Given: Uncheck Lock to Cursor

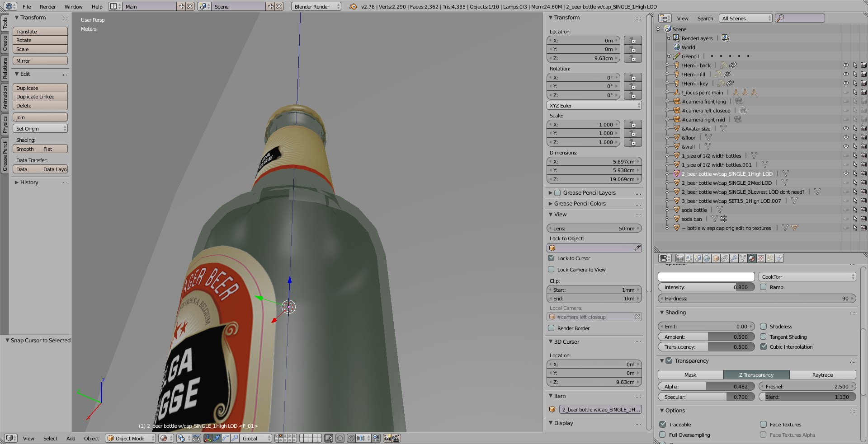Looking at the screenshot, I should tap(551, 258).
